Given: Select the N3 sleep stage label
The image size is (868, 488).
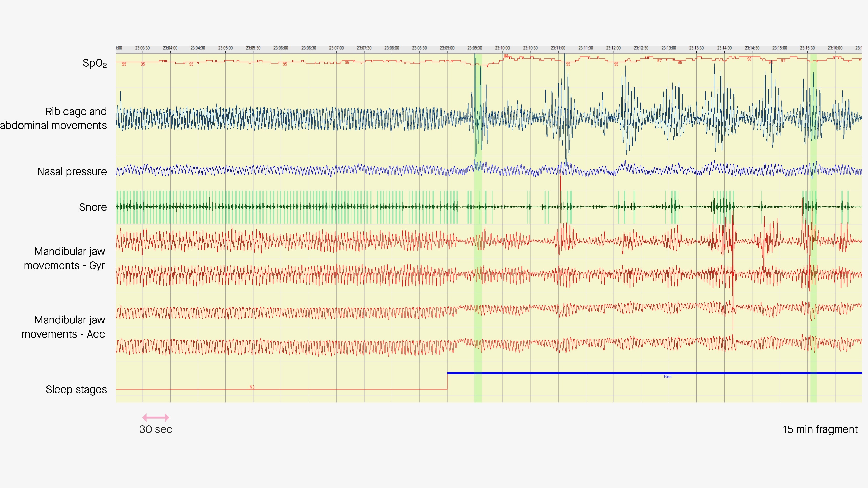Looking at the screenshot, I should (x=252, y=387).
